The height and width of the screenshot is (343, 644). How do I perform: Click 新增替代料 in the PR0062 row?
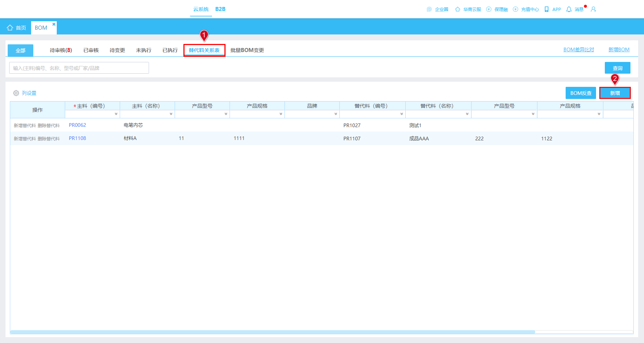tap(25, 125)
